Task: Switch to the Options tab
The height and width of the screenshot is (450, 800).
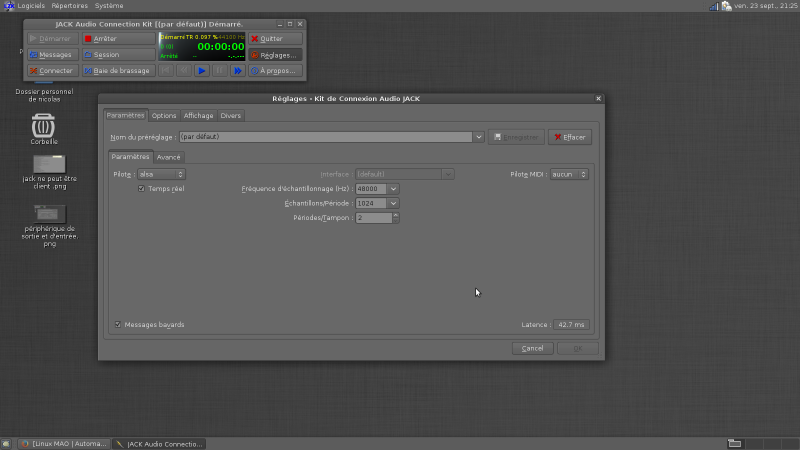Action: tap(164, 116)
